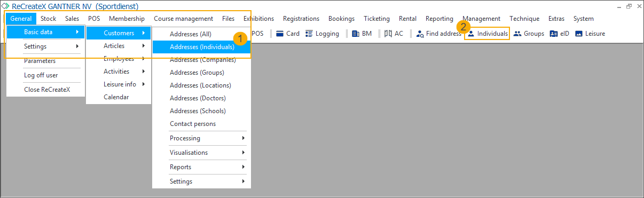Open the General menu
Screen dimensions: 644x198
point(21,19)
